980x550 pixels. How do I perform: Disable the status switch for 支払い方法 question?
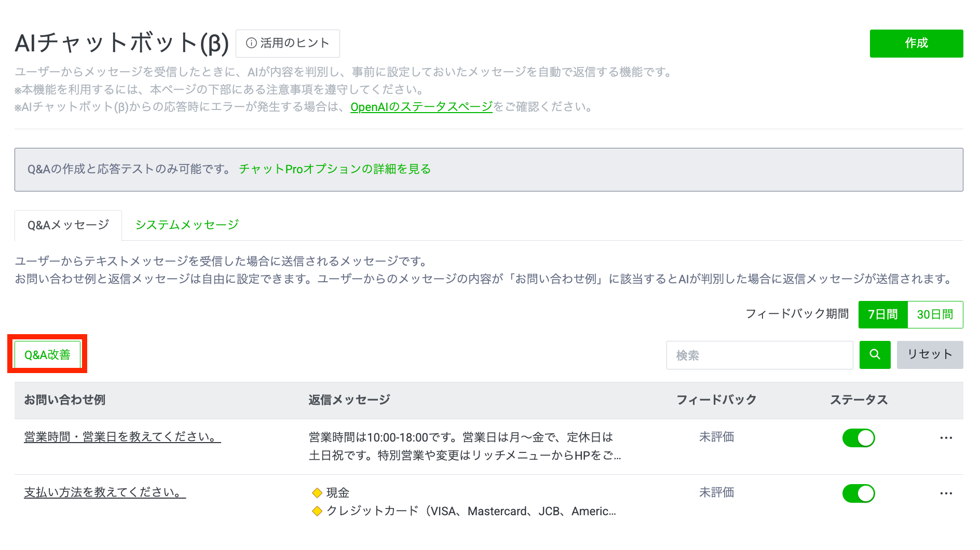[x=858, y=493]
